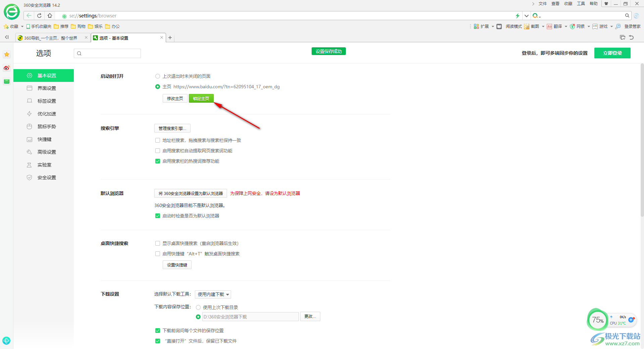
Task: Open the 工具 menu
Action: [x=581, y=4]
